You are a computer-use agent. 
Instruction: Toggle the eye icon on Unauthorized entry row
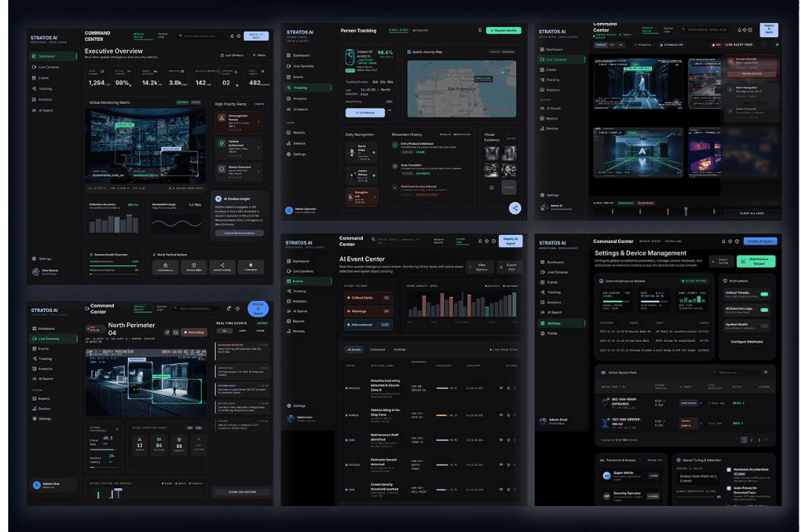(x=501, y=388)
